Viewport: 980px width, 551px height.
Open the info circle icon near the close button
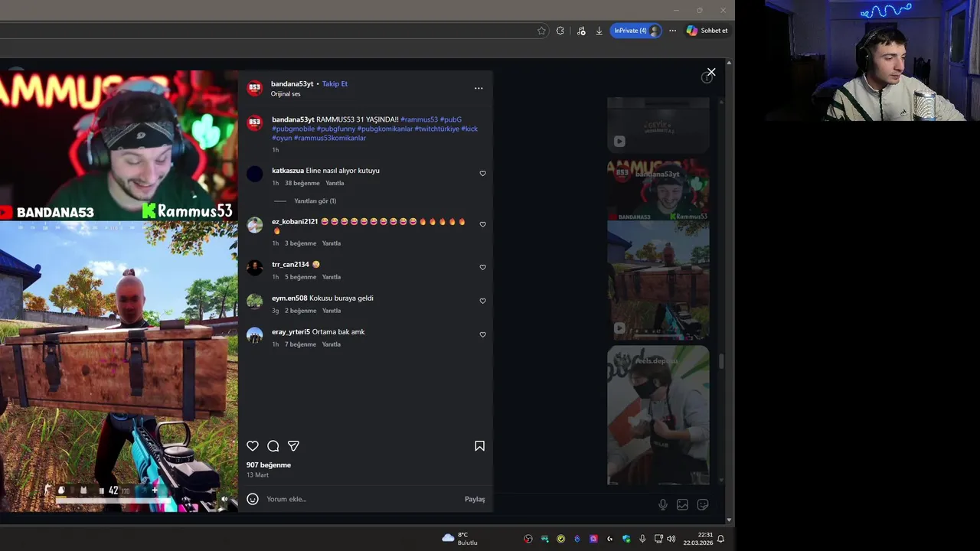coord(706,78)
